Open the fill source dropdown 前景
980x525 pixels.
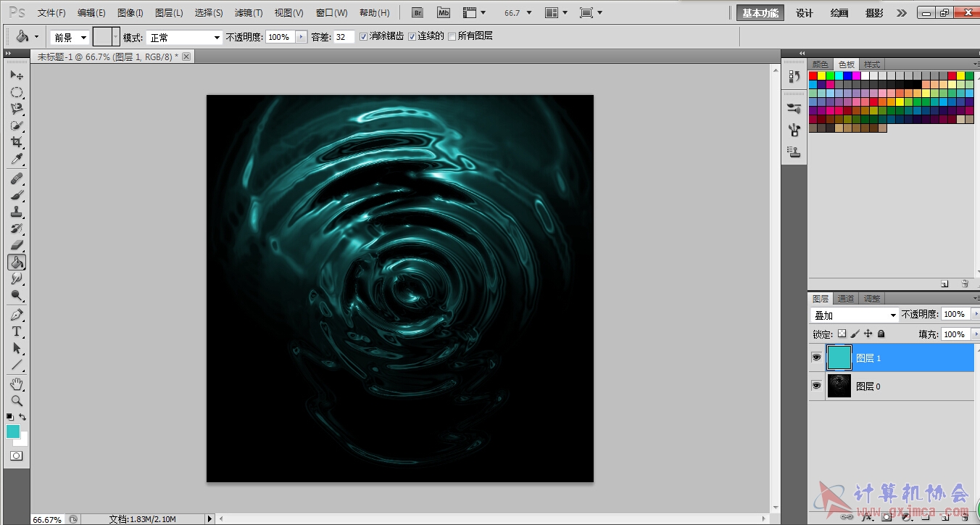point(70,37)
